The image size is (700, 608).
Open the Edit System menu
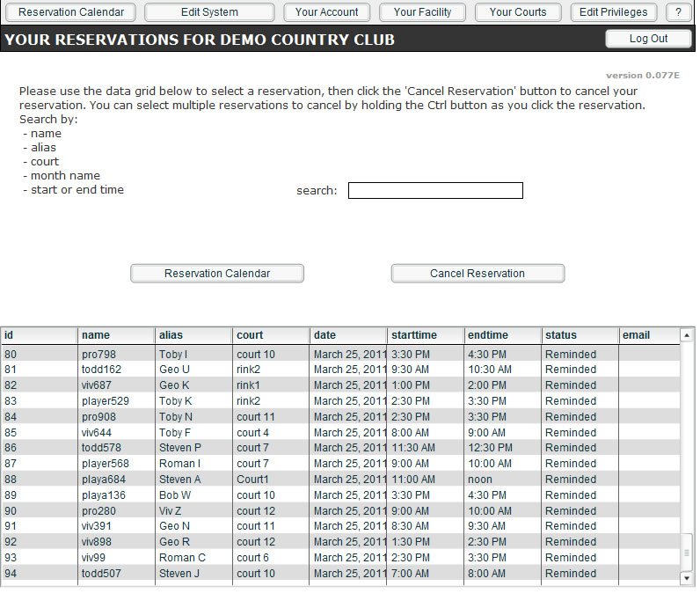209,12
